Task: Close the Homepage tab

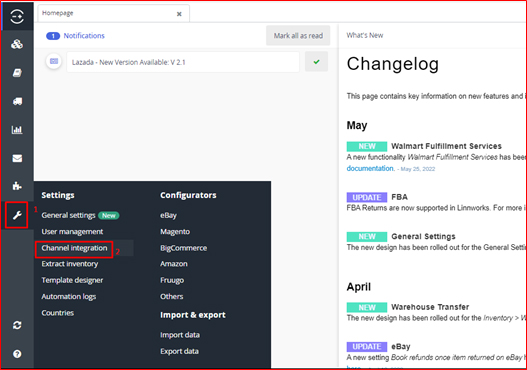Action: [x=179, y=14]
